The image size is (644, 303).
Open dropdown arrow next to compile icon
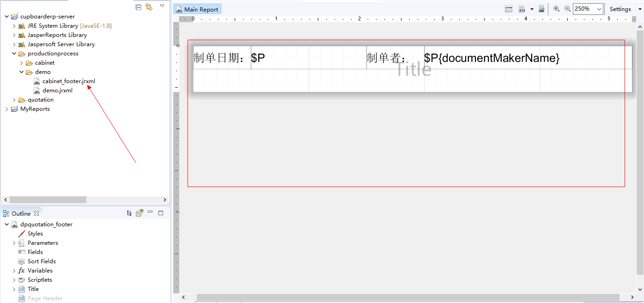coord(532,9)
